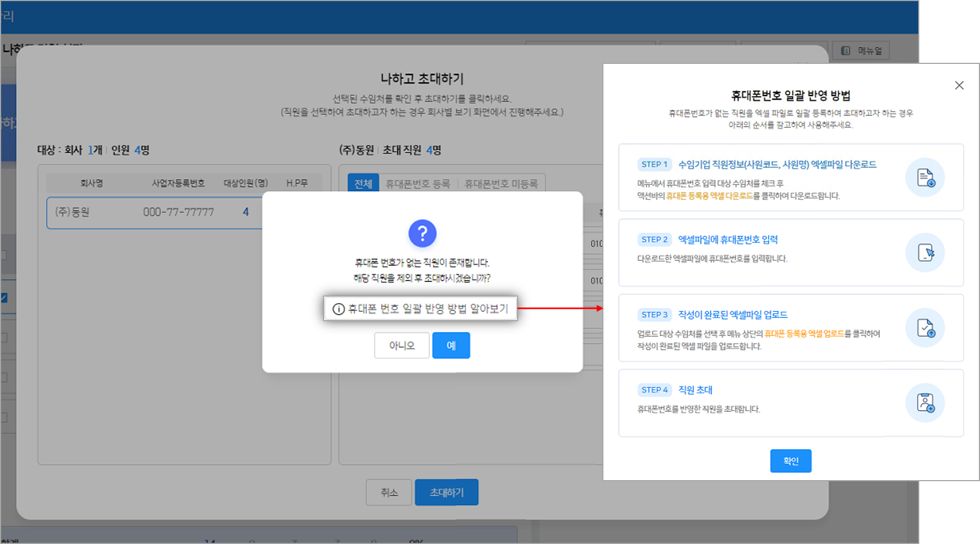The width and height of the screenshot is (980, 544).
Task: Click STEP 4 title 직원 초대
Action: pos(695,389)
